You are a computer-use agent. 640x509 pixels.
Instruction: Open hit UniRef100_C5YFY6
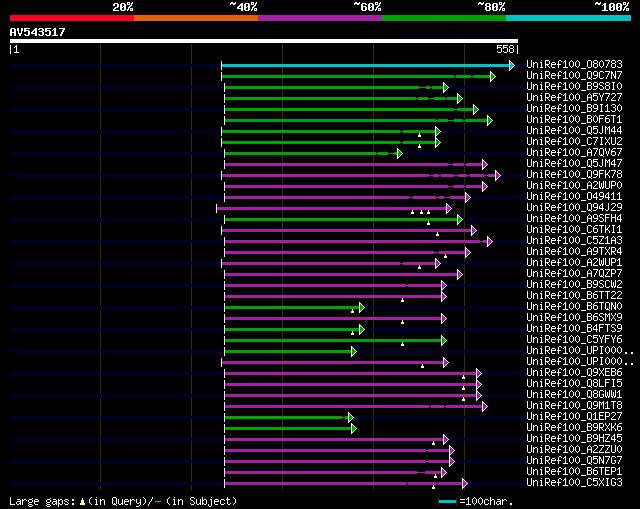tap(574, 340)
